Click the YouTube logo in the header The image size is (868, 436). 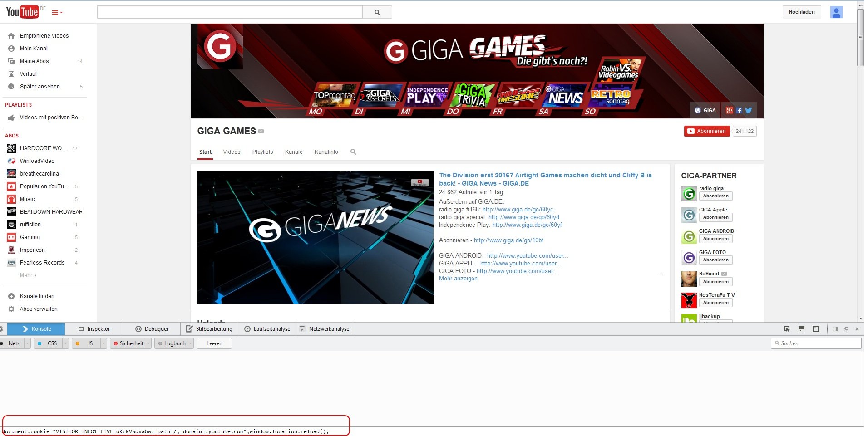22,12
